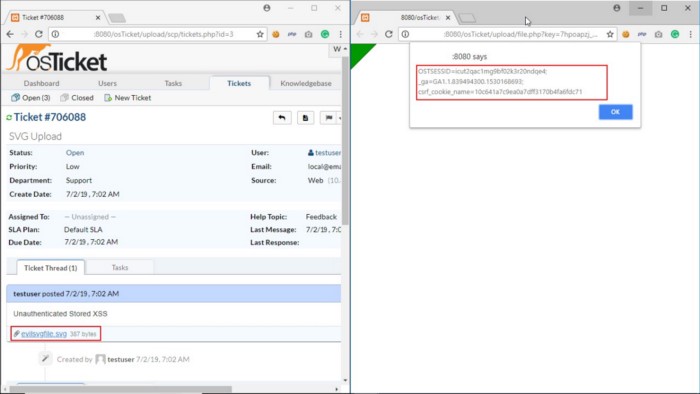Click the Open status link
The image size is (700, 394).
(x=75, y=153)
